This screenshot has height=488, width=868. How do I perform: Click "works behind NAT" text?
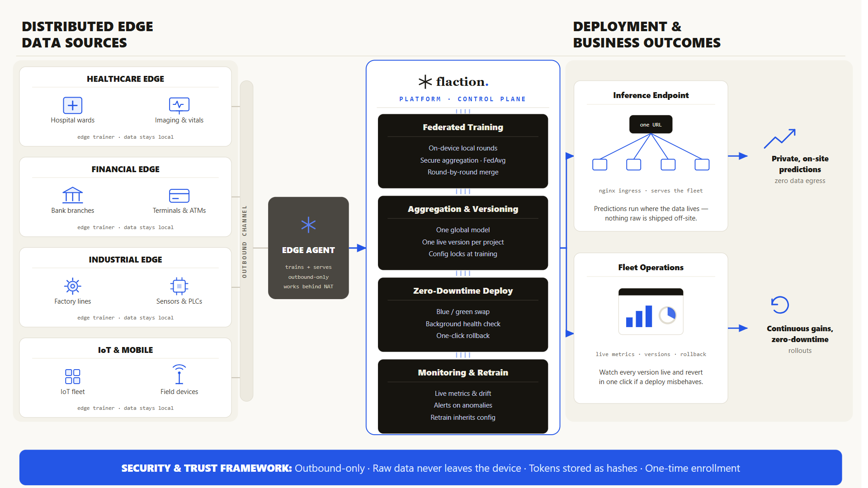[x=308, y=286]
